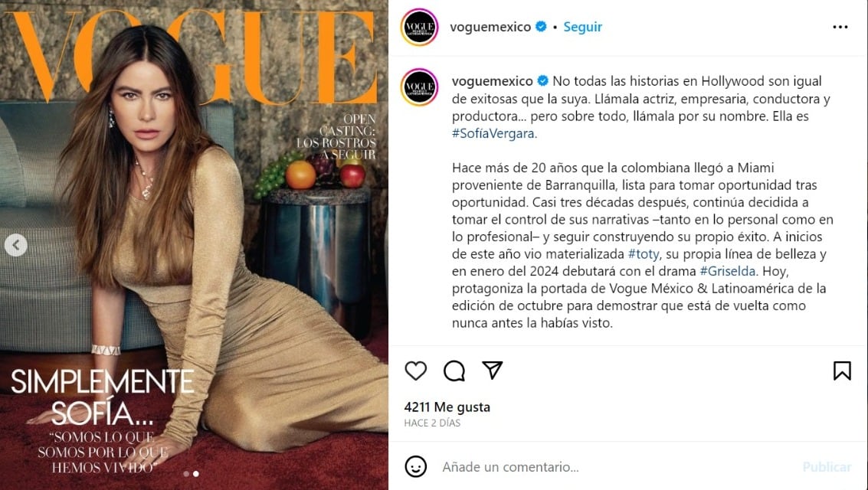Open the #SofíaVergara hashtag
This screenshot has width=868, height=490.
click(x=494, y=133)
